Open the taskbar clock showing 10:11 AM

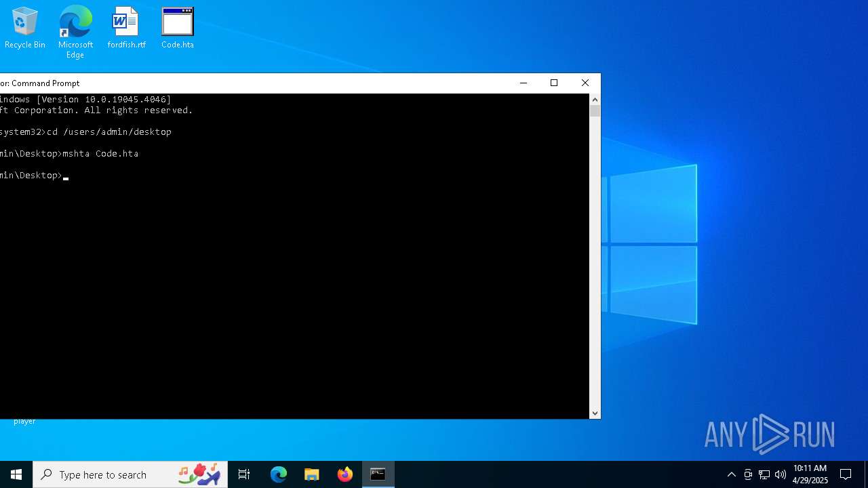(810, 474)
